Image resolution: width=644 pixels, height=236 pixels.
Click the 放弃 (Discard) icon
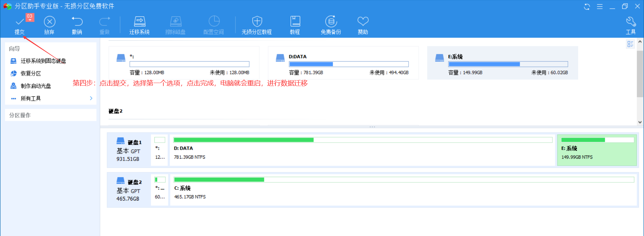tap(49, 22)
